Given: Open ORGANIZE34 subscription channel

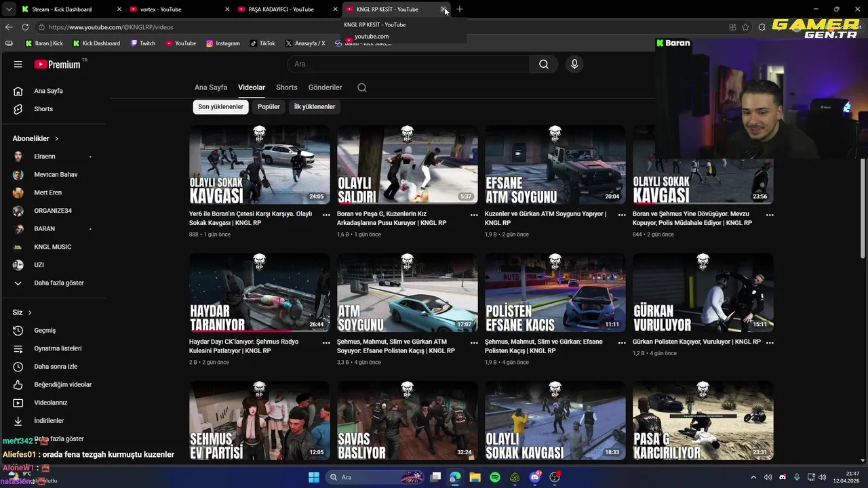Looking at the screenshot, I should pos(54,211).
